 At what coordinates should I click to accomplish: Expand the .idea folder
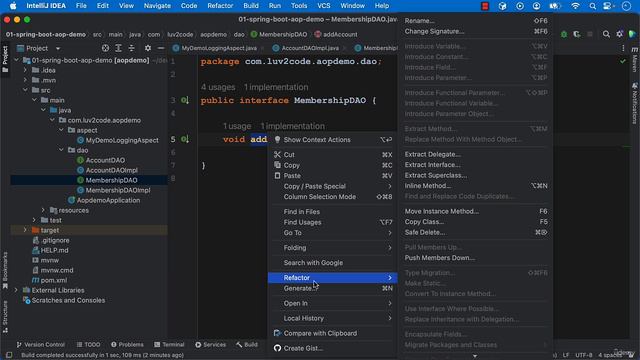pos(25,70)
